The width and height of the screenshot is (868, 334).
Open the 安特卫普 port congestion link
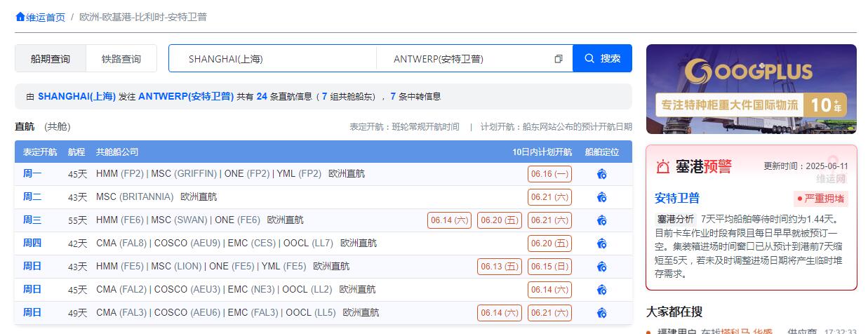click(x=677, y=198)
